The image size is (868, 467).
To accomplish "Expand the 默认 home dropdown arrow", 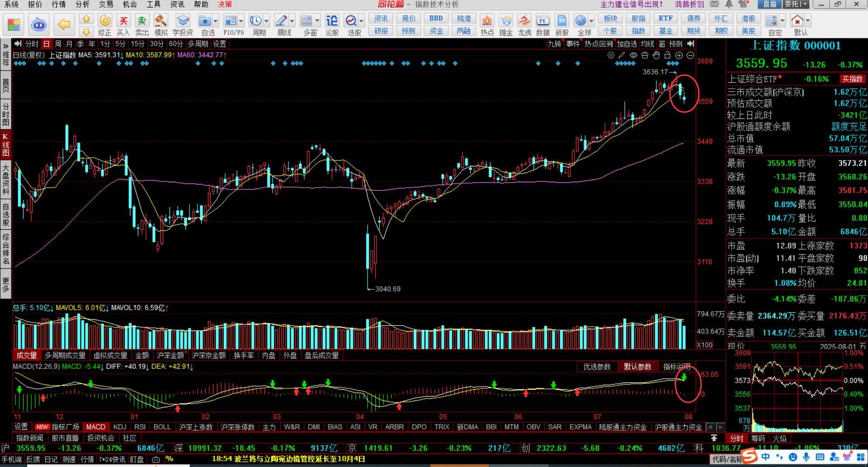I will point(808,21).
